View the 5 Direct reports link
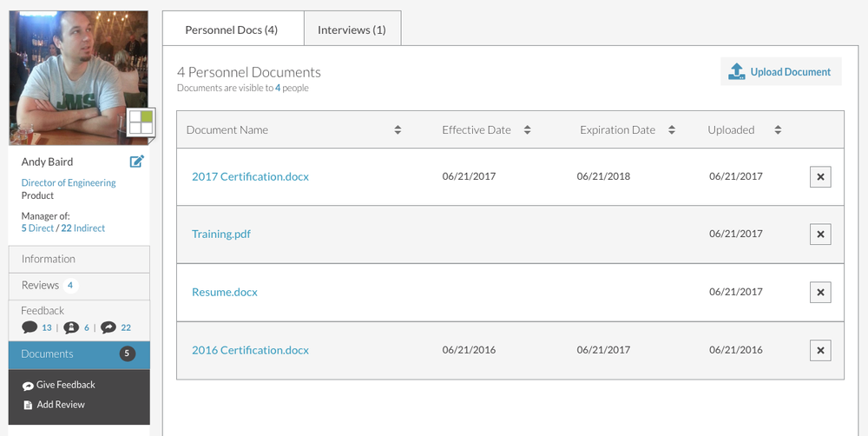868x436 pixels. click(37, 228)
